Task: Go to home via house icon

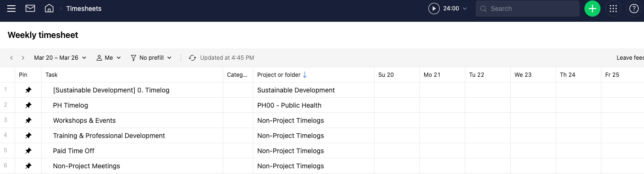Action: coord(49,9)
